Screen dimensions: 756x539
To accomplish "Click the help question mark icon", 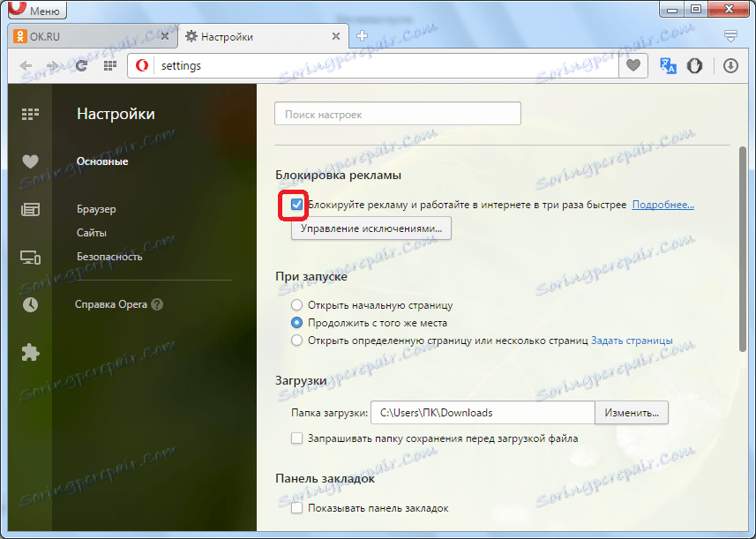I will point(157,304).
